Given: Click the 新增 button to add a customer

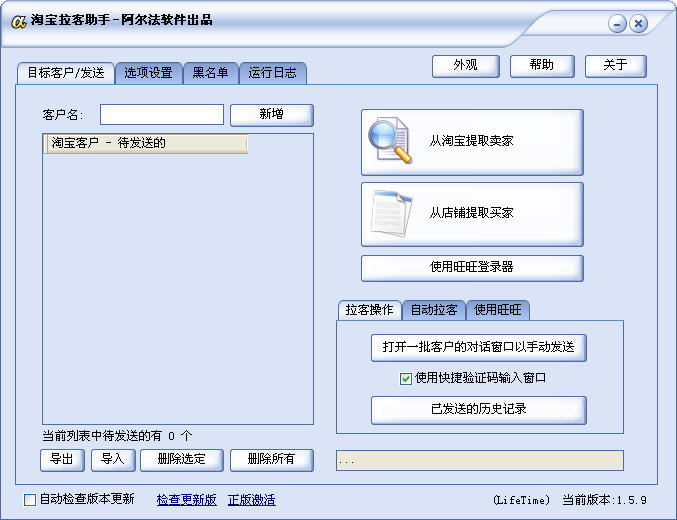Looking at the screenshot, I should (272, 114).
